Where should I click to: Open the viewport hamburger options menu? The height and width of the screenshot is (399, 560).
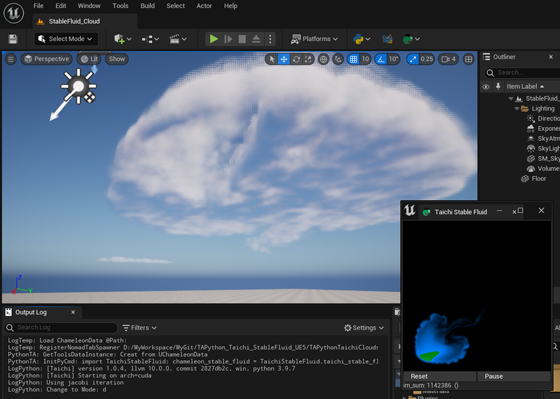click(x=11, y=59)
